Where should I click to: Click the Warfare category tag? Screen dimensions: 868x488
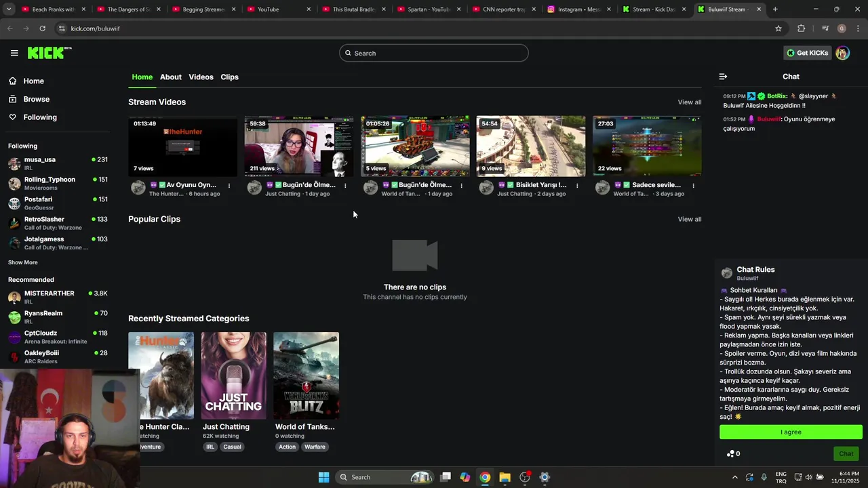315,447
